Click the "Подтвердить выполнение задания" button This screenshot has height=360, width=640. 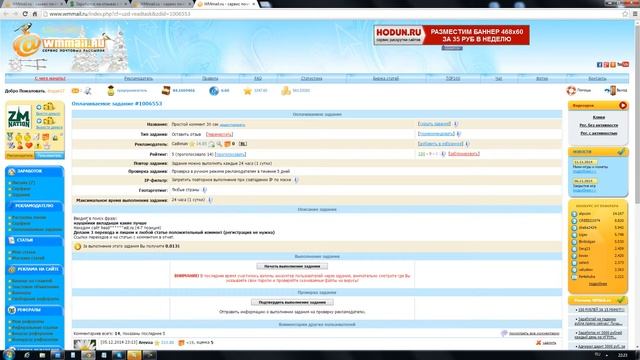(292, 302)
